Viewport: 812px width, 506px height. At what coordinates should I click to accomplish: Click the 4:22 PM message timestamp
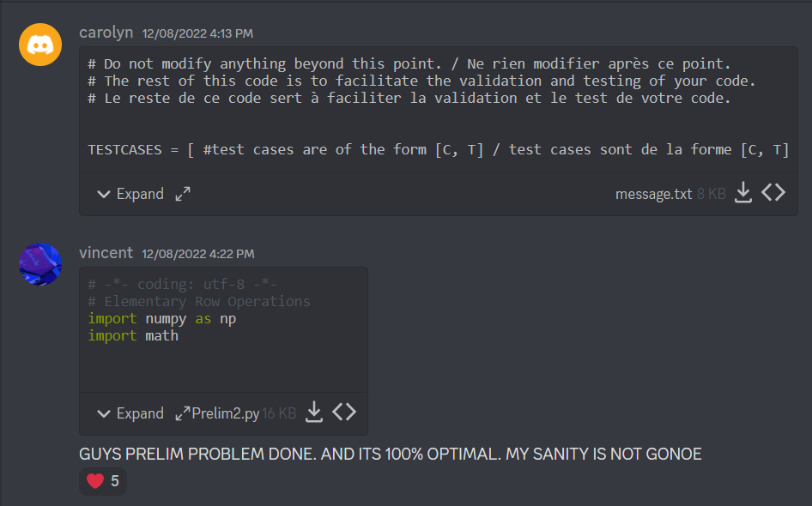[x=198, y=254]
